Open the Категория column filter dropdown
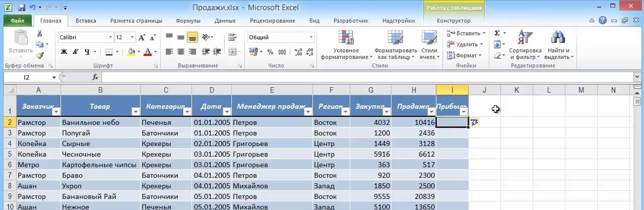 187,112
